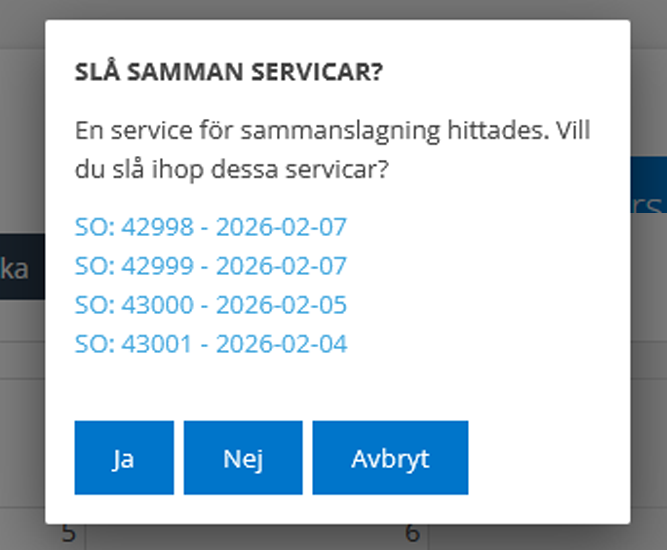The height and width of the screenshot is (550, 667).
Task: Click the 2026-02-05 date in the list
Action: [x=281, y=305]
